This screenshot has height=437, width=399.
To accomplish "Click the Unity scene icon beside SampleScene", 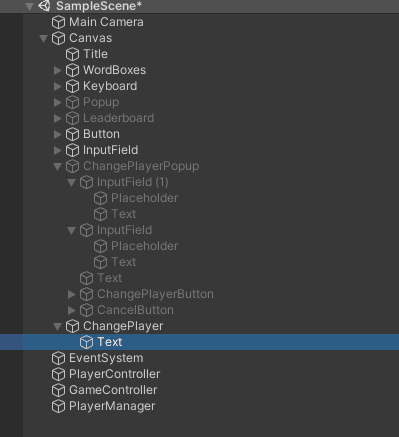I will tap(44, 6).
